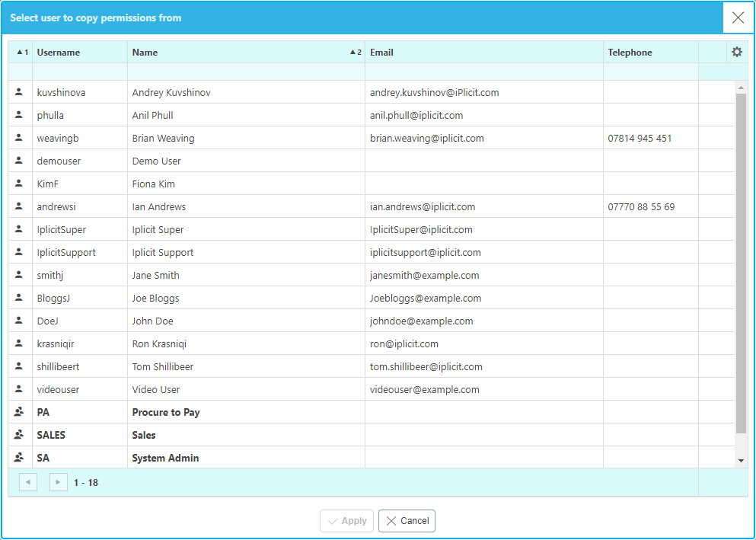Click user icon in DoeJ row
Viewport: 756px width, 540px height.
click(x=19, y=320)
